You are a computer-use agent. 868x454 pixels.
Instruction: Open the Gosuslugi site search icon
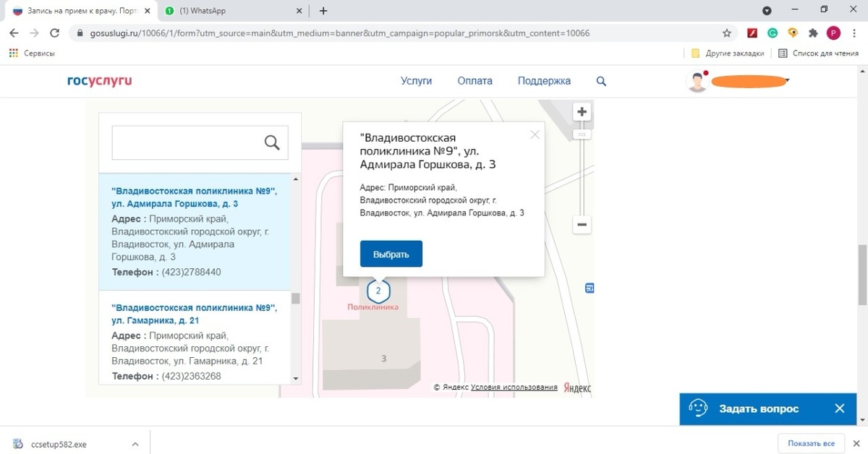coord(601,81)
